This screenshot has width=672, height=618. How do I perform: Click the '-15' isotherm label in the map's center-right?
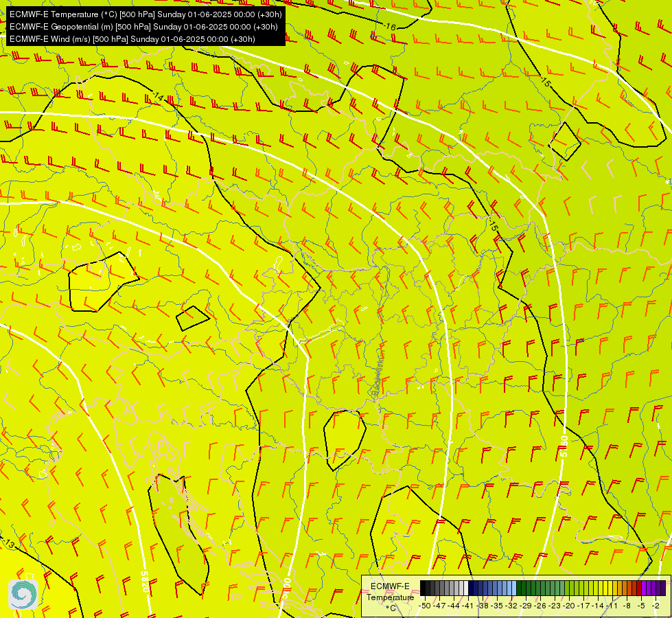[493, 226]
